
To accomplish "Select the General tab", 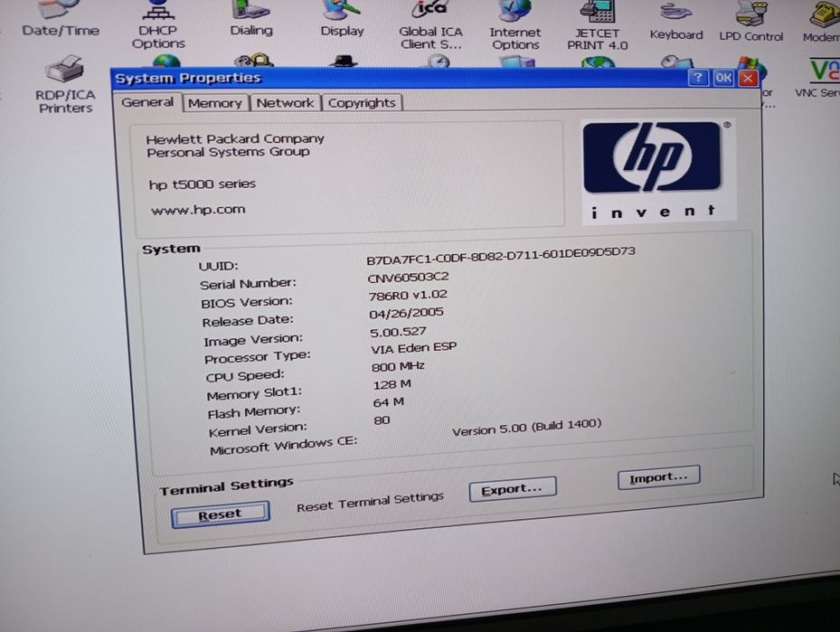I will tap(147, 102).
